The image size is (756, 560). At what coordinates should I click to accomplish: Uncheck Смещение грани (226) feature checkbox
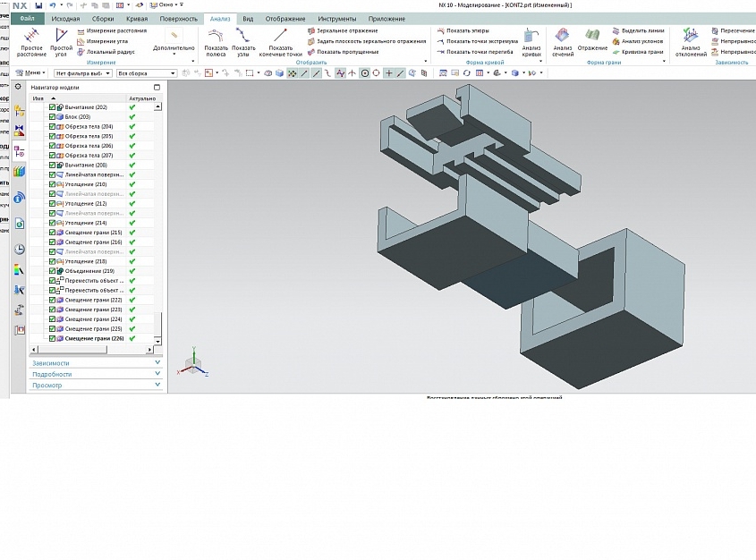[53, 339]
